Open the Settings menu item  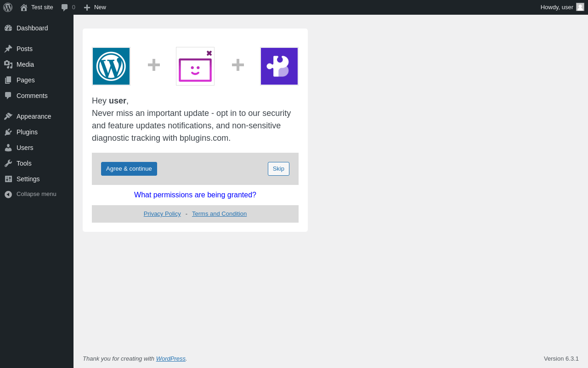[37, 179]
